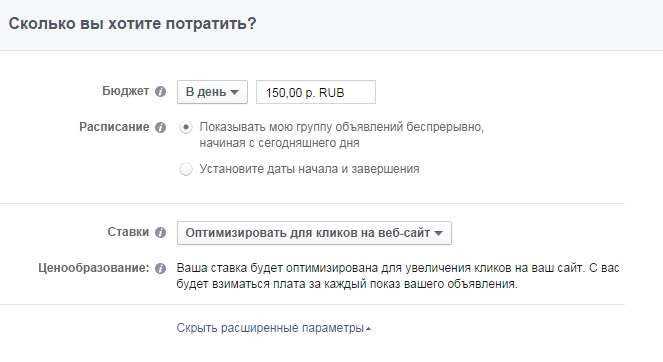This screenshot has height=362, width=663.
Task: Click the Бюджет field label
Action: (126, 91)
